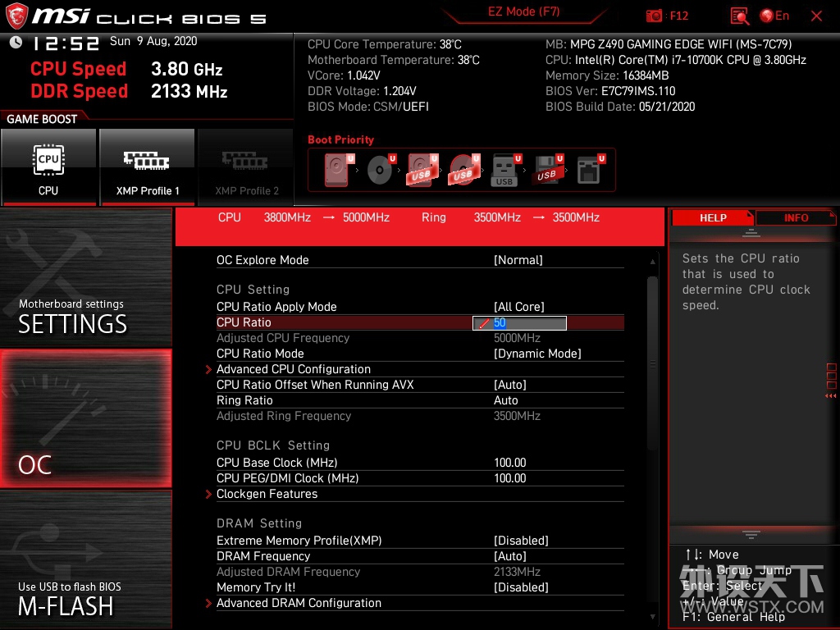
Task: Click the Adjusted DRAM Frequency 2133MHz value
Action: 517,572
